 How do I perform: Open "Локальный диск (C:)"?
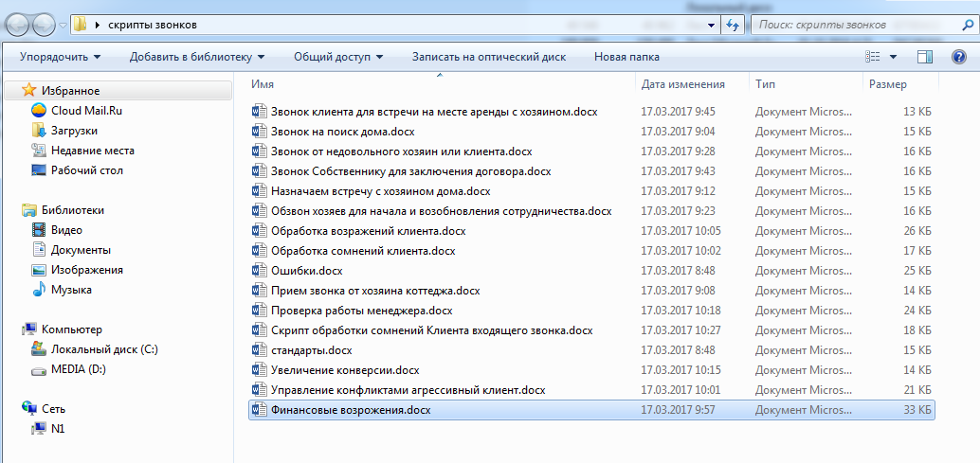tap(104, 349)
